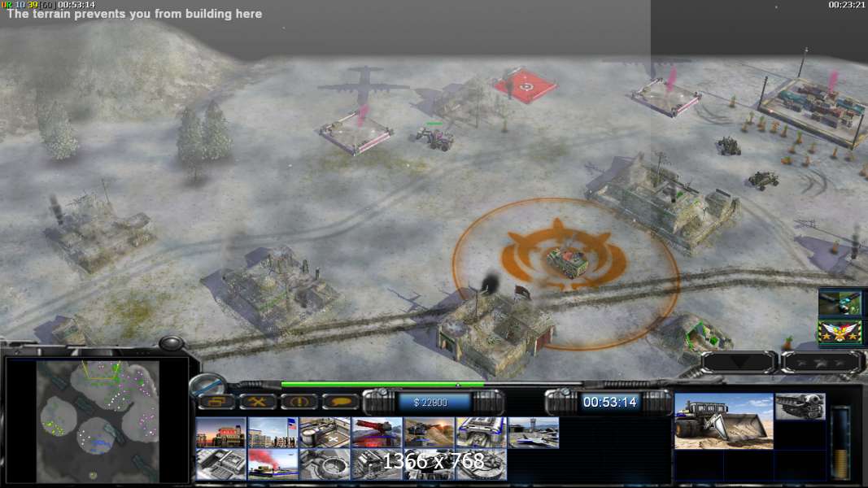Screen dimensions: 868x488
Task: Open the chat speech bubble button
Action: (340, 402)
